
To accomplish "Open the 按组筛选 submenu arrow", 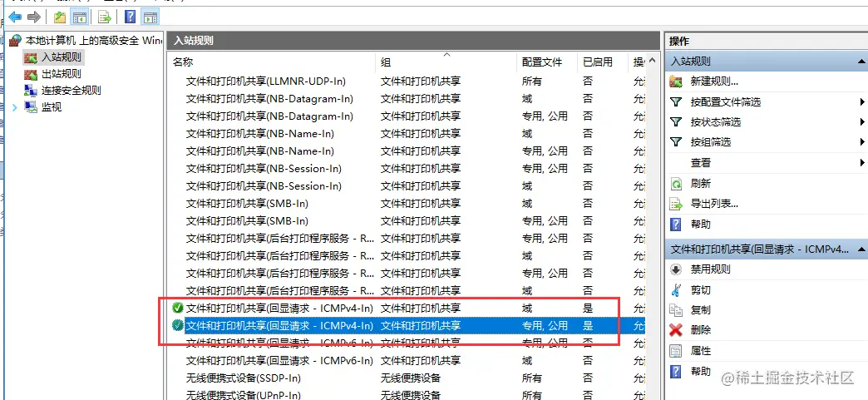I will 862,142.
